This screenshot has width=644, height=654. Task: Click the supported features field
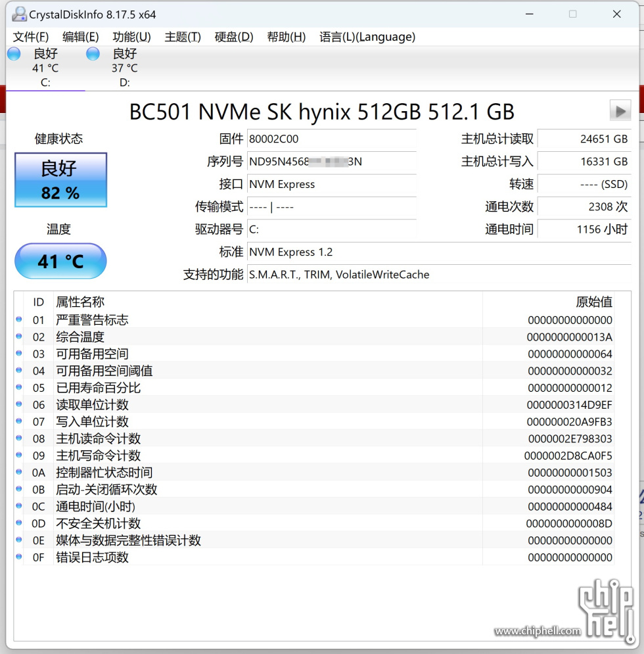point(439,275)
